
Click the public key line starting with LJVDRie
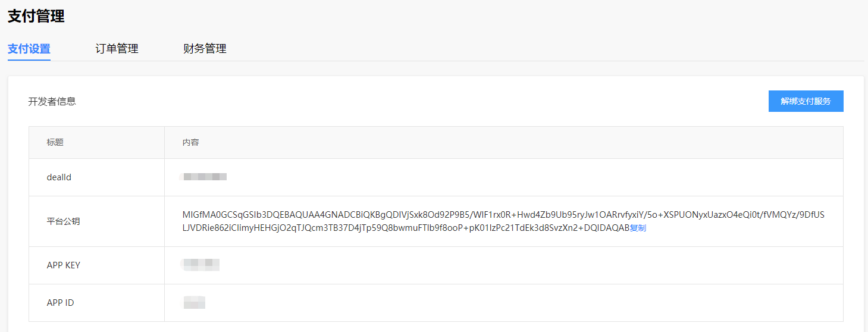click(x=405, y=228)
